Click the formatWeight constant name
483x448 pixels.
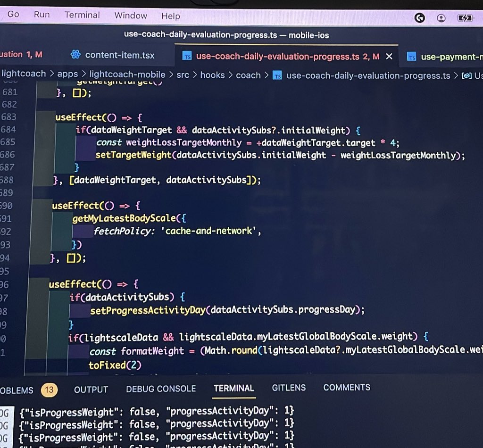point(152,351)
